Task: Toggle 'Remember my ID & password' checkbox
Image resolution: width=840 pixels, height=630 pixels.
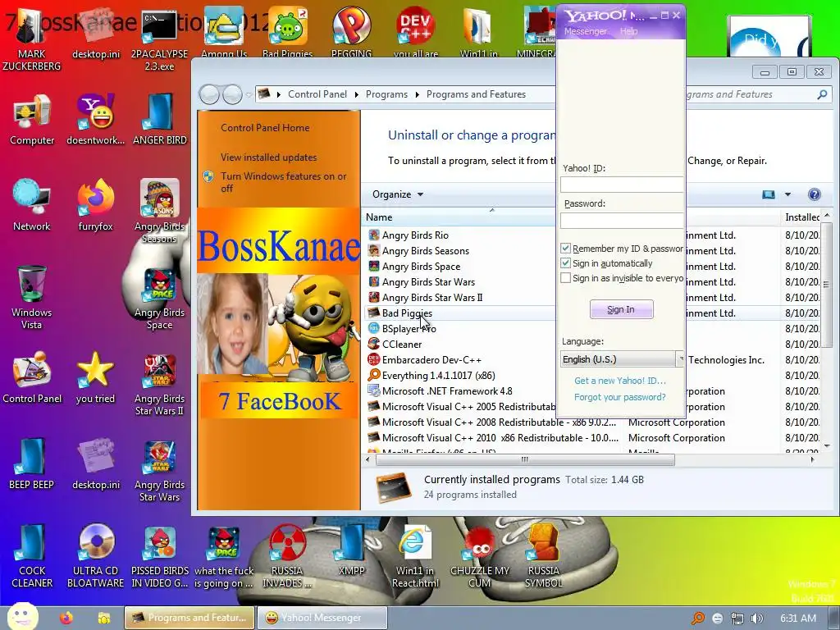Action: point(565,248)
